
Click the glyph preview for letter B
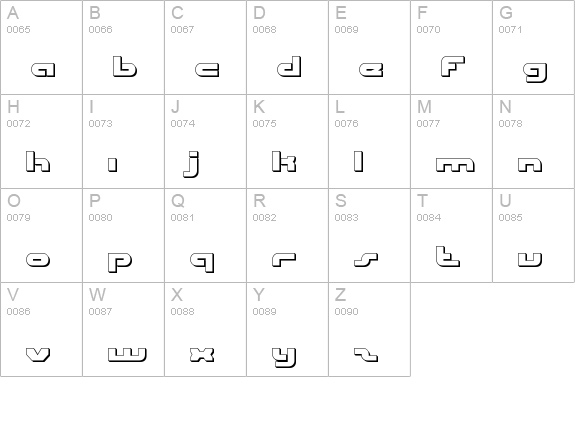[125, 67]
